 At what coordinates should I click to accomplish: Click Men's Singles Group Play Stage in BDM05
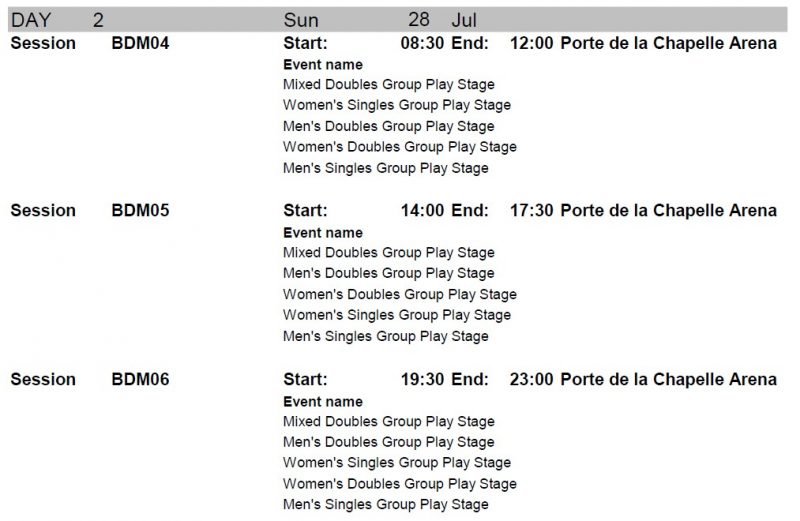[x=386, y=336]
